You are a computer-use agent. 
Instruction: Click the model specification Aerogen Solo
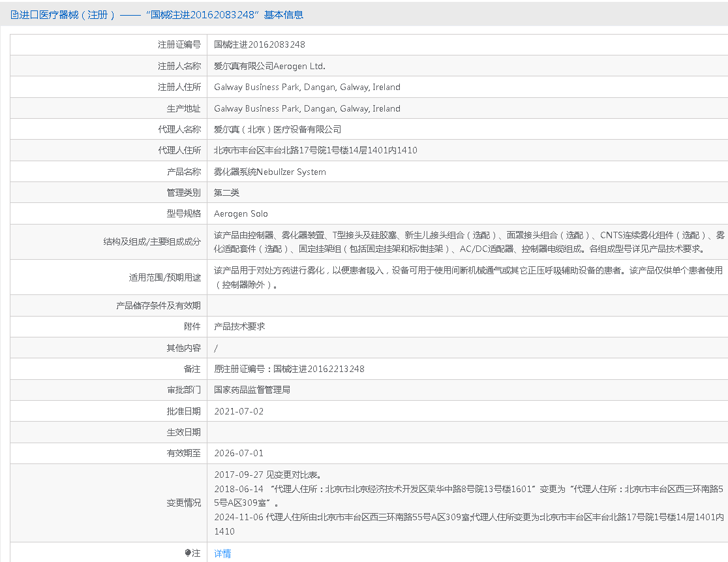click(241, 214)
